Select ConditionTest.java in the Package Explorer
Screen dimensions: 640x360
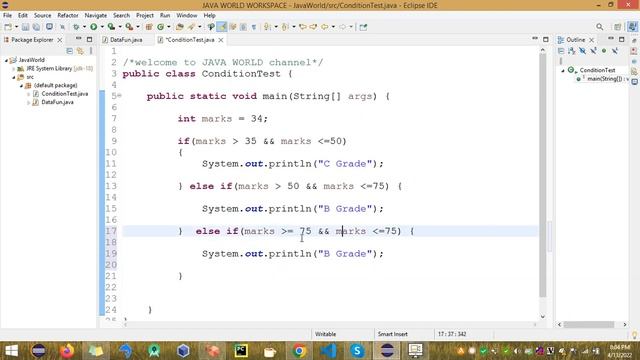click(64, 94)
